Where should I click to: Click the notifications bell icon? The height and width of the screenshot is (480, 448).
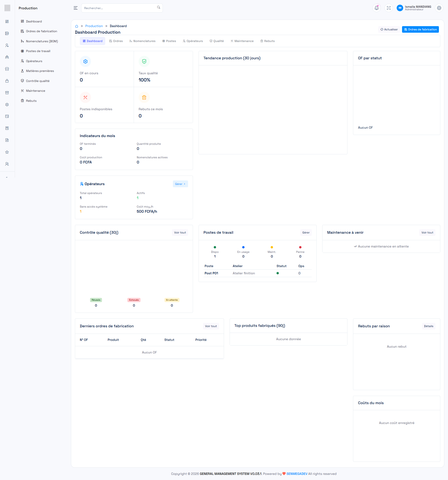tap(376, 8)
